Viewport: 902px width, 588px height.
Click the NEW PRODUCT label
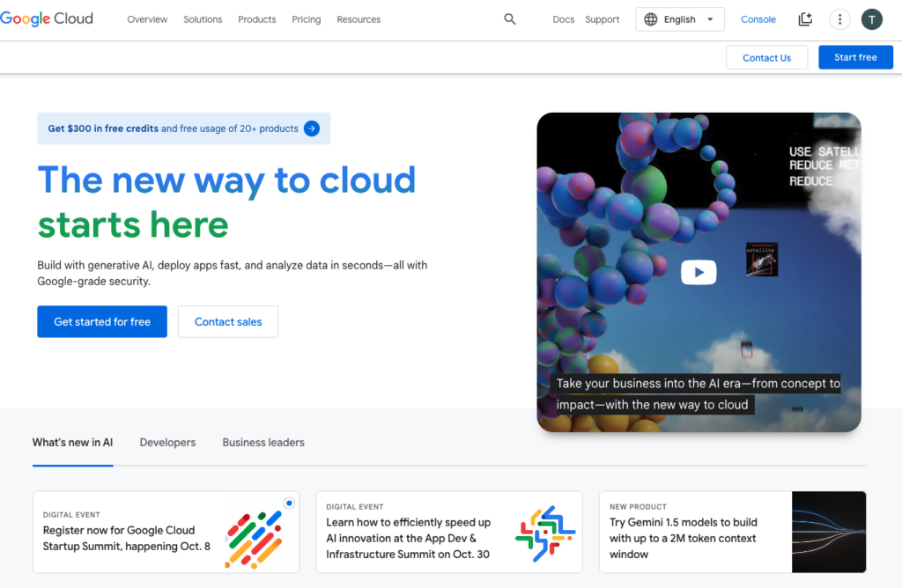pos(638,507)
